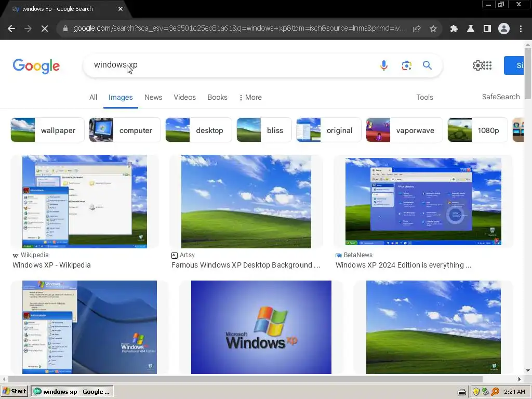Click the orange magnifier tray icon
The image size is (532, 399).
click(495, 392)
